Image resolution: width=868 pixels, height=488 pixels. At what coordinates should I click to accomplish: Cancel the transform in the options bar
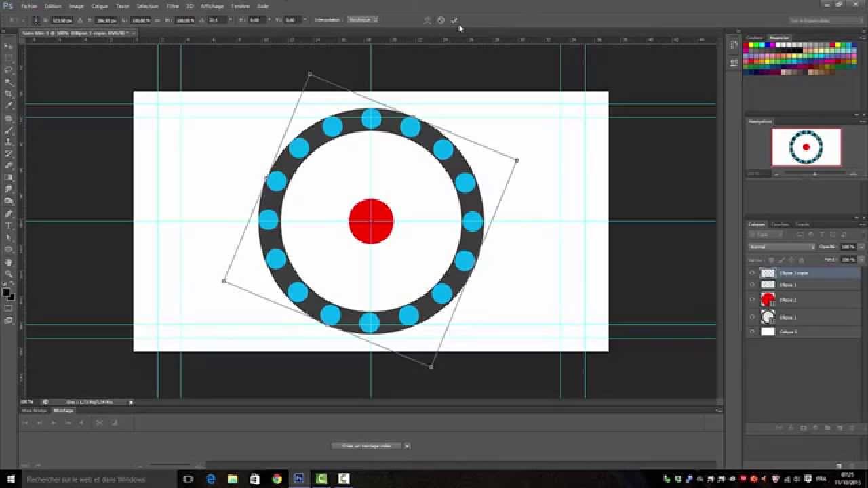coord(441,20)
